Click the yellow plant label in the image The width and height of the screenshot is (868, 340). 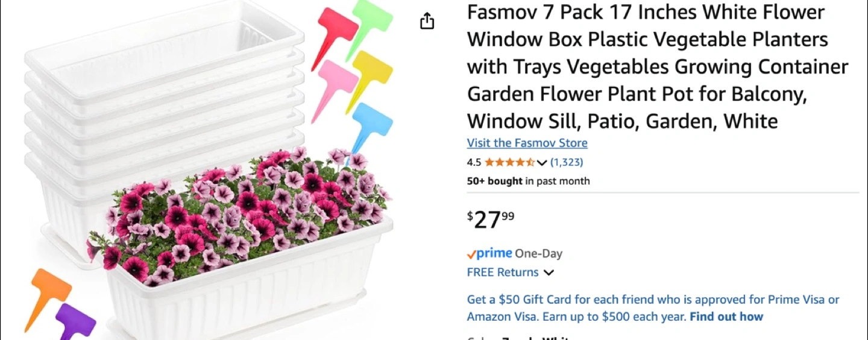point(371,71)
